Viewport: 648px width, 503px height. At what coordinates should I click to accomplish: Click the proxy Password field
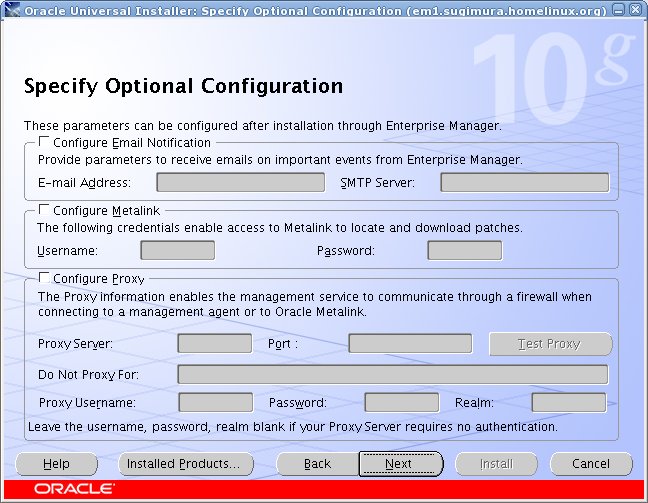(402, 402)
